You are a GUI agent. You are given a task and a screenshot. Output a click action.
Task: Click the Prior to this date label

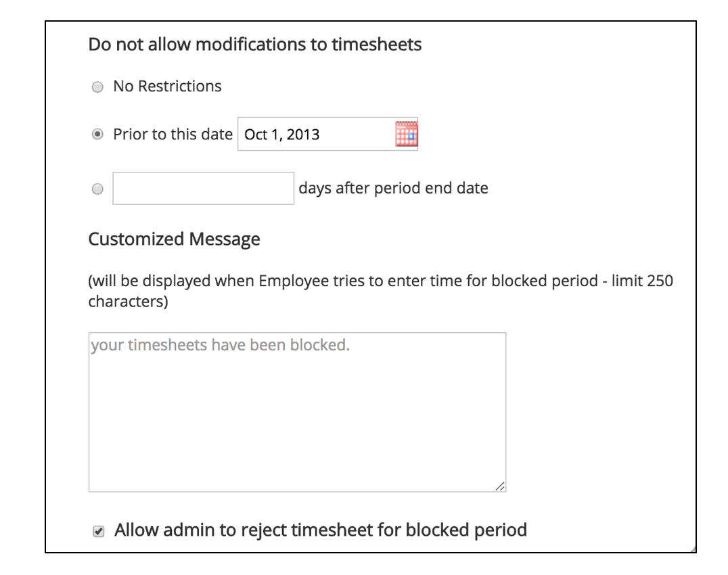pyautogui.click(x=173, y=134)
